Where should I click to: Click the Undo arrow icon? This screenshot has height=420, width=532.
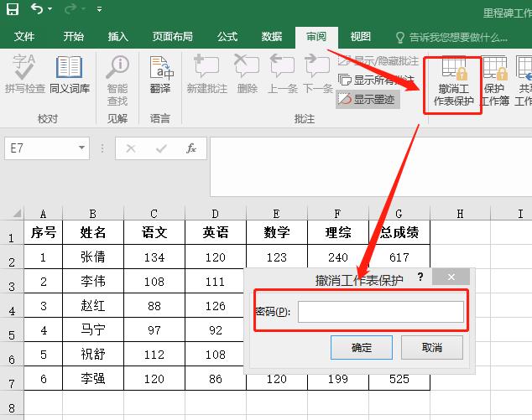pyautogui.click(x=37, y=9)
